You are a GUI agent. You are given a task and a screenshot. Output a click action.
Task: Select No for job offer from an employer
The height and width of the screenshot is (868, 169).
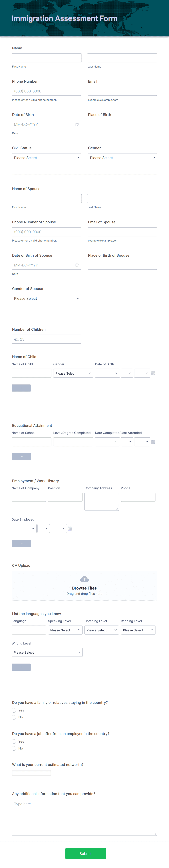click(14, 748)
